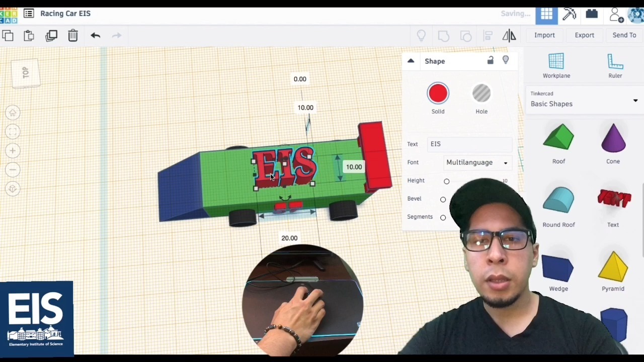644x362 pixels.
Task: Set shape to Solid
Action: pyautogui.click(x=438, y=99)
